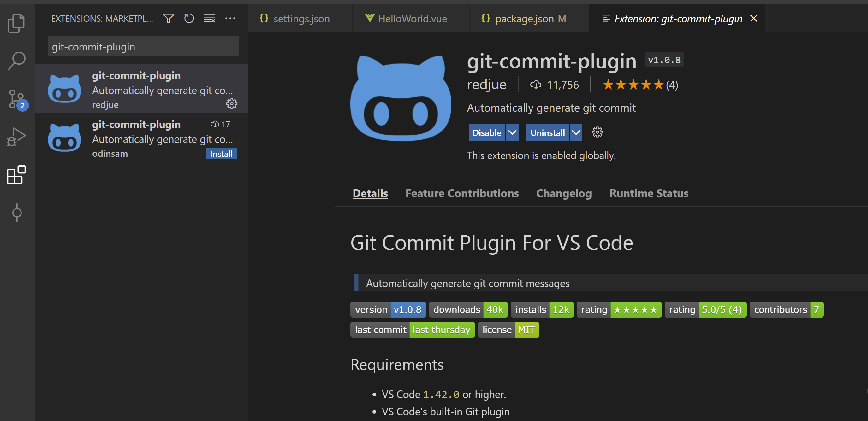Click the five-star rating (4)
This screenshot has height=421, width=868.
click(x=640, y=85)
